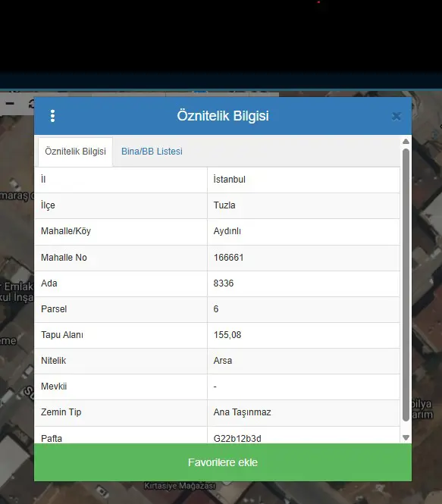Screen dimensions: 442x504
Task: Click the Pafta label
Action: click(52, 438)
